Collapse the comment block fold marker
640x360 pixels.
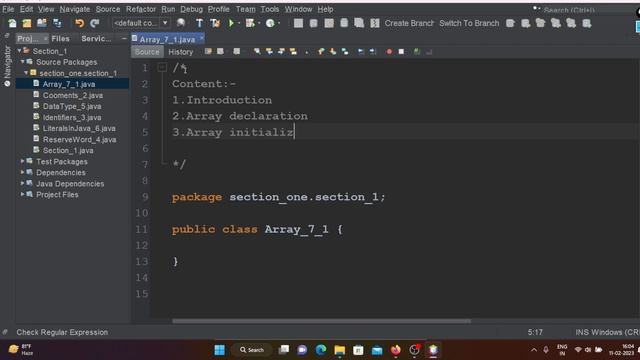[162, 67]
